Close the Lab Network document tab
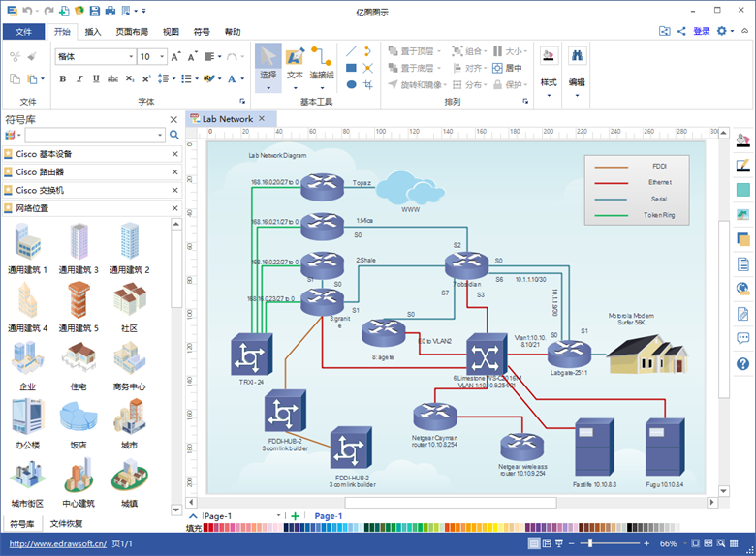Screen dimensions: 756x556 [262, 118]
